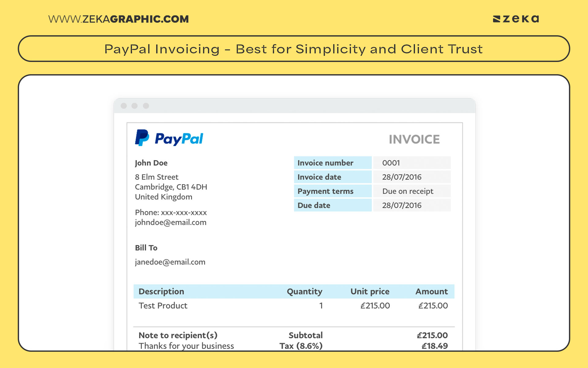This screenshot has width=588, height=368.
Task: Click the PayPal logo on the invoice
Action: pyautogui.click(x=168, y=138)
